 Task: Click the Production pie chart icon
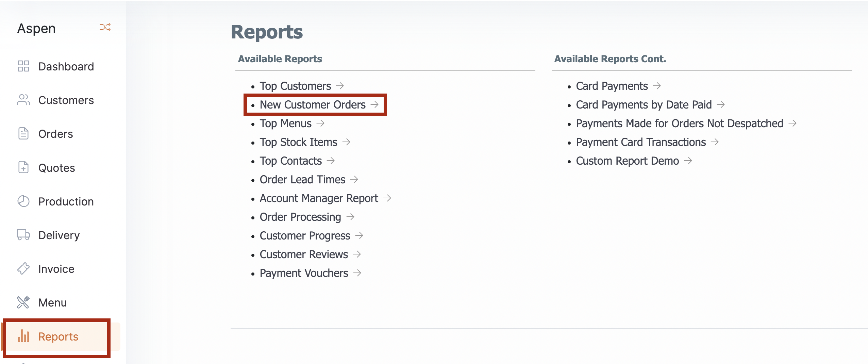pyautogui.click(x=23, y=201)
